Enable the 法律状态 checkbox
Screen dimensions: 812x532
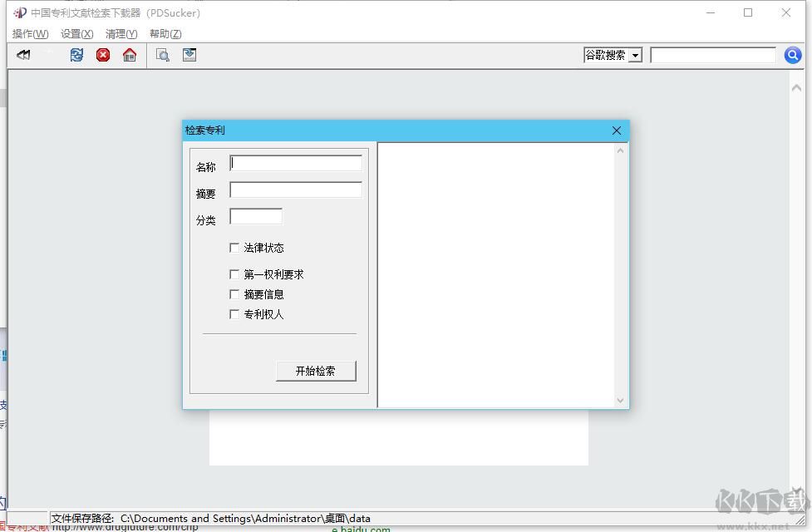[234, 248]
